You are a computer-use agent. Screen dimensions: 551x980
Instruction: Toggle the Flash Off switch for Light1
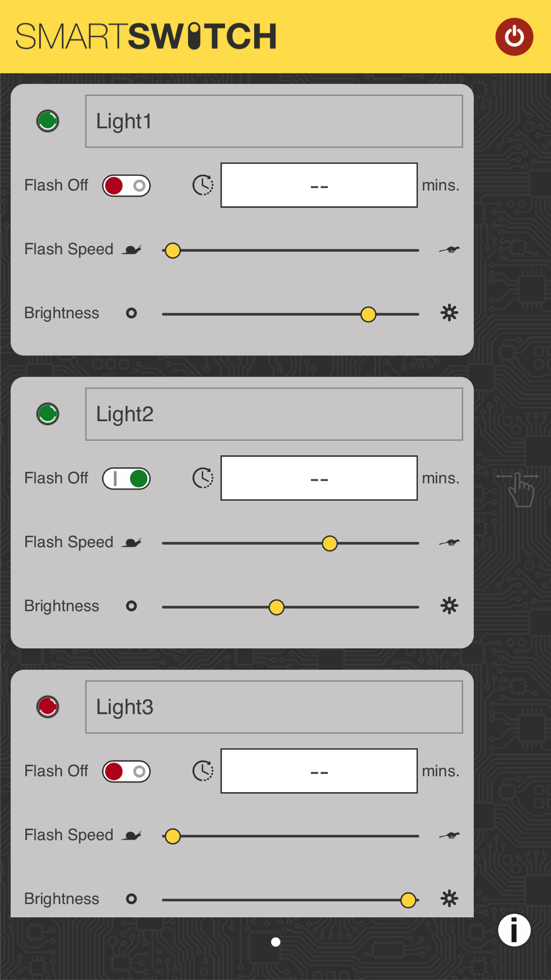(126, 186)
